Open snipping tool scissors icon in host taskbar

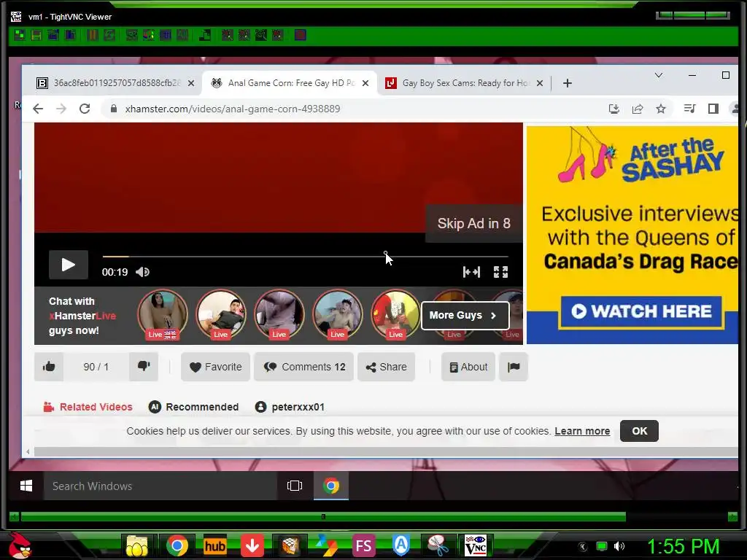[x=438, y=545]
